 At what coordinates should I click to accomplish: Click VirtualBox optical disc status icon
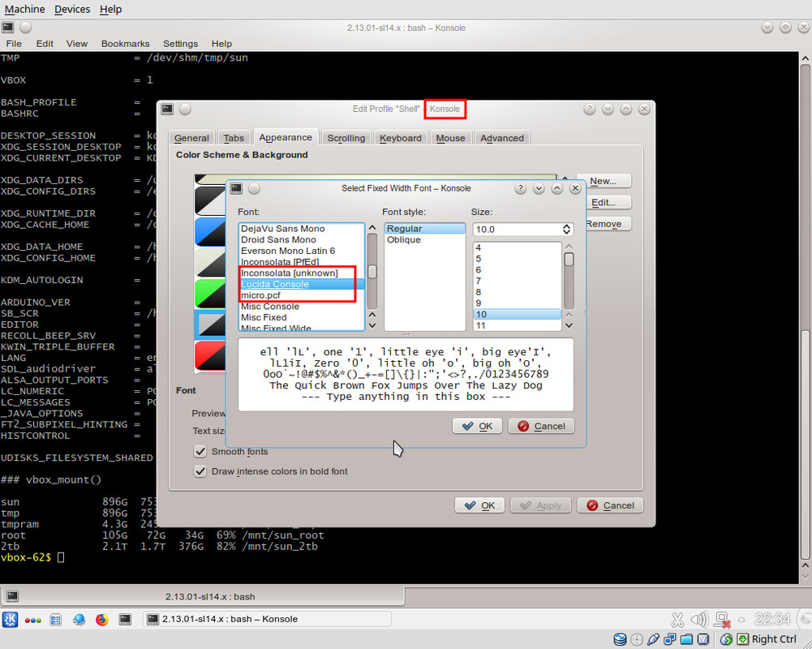coord(637,639)
